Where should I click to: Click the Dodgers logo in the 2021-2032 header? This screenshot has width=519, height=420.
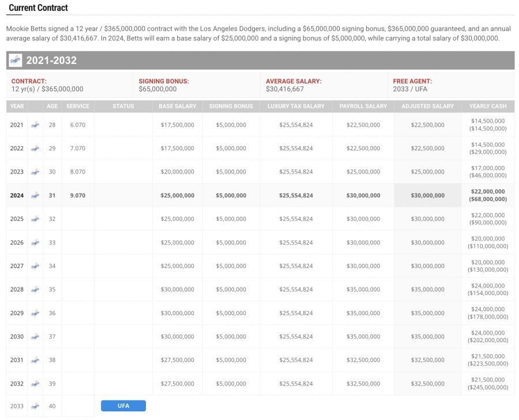point(15,60)
